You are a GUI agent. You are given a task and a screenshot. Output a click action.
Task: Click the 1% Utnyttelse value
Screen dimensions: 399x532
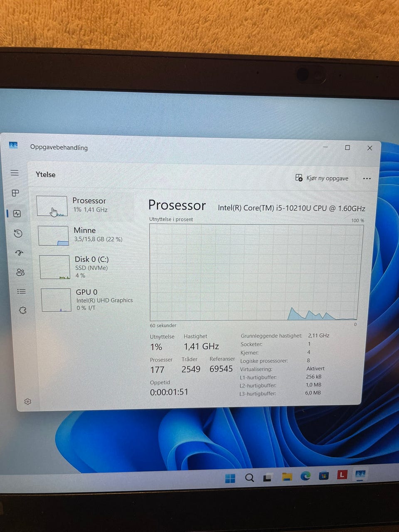point(156,347)
